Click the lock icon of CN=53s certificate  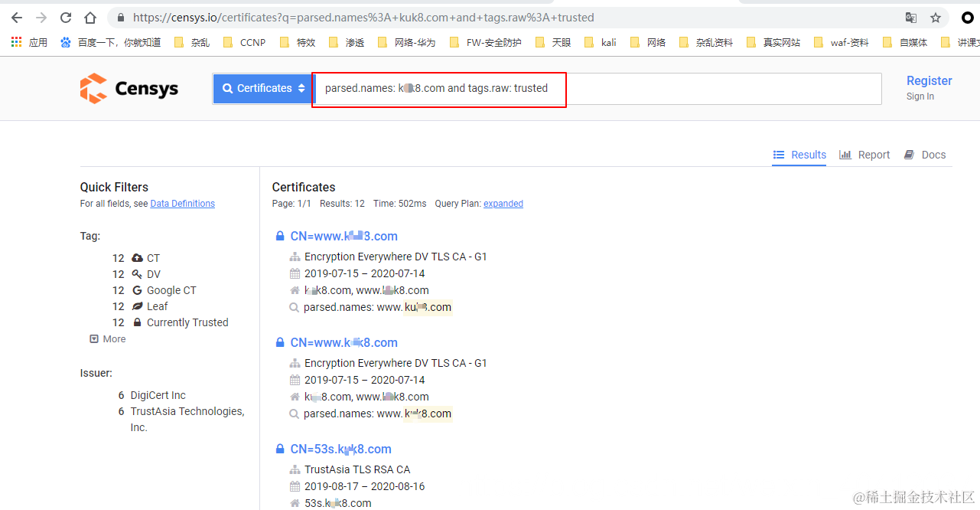click(x=280, y=449)
